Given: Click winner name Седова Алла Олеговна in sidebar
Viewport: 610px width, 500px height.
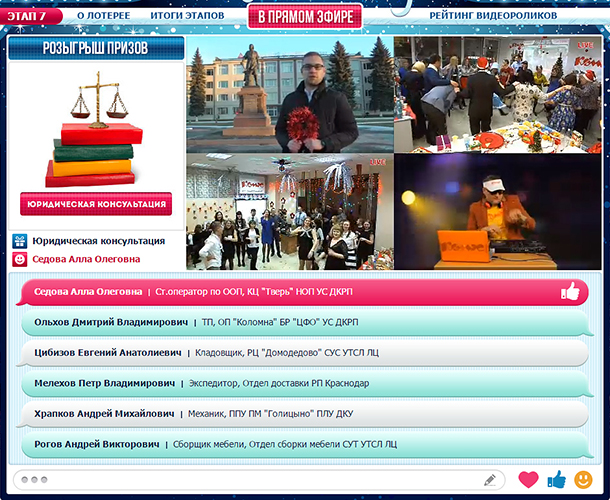Looking at the screenshot, I should (x=86, y=259).
